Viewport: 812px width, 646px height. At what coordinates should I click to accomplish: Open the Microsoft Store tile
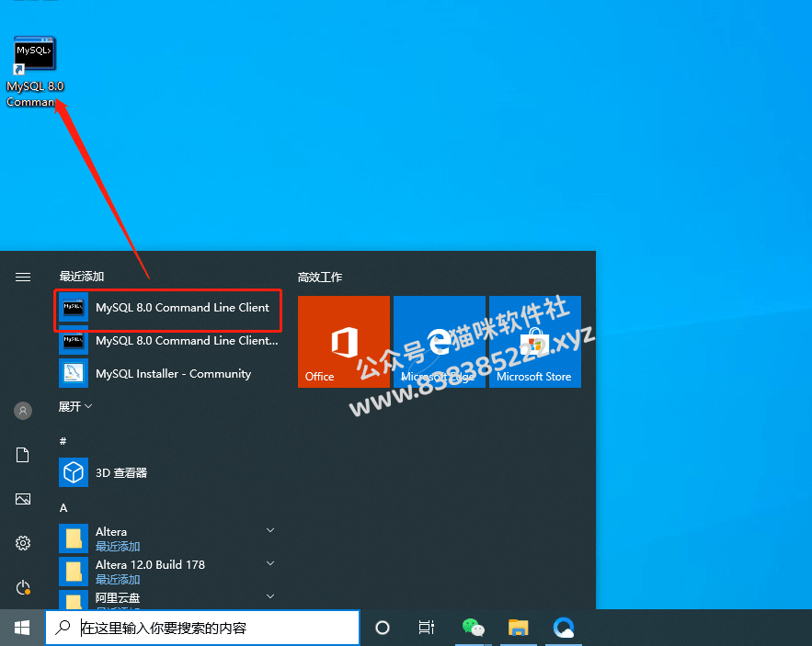click(x=535, y=342)
